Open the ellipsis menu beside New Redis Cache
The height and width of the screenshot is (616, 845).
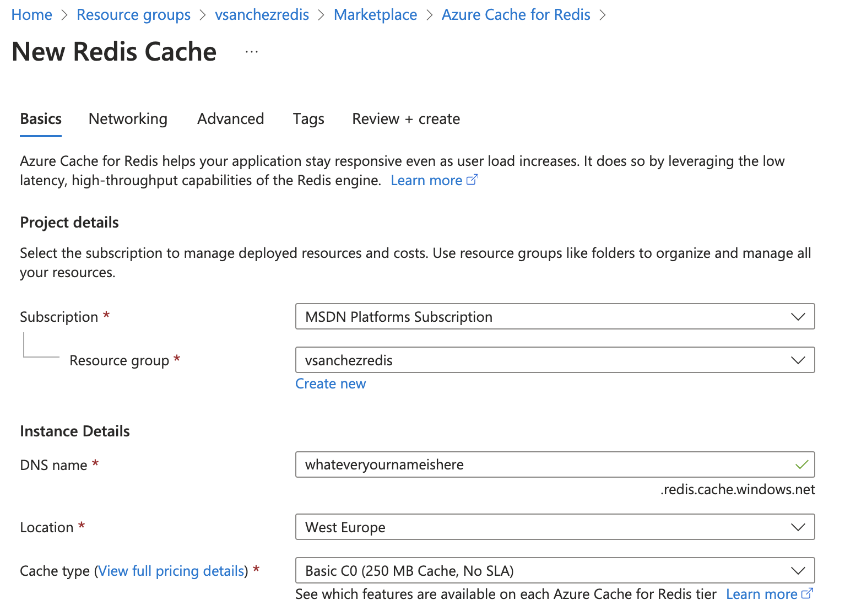pos(252,52)
